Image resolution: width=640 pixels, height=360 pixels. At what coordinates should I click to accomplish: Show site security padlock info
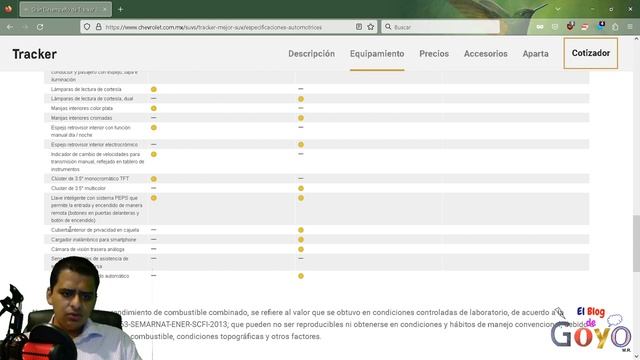click(98, 27)
